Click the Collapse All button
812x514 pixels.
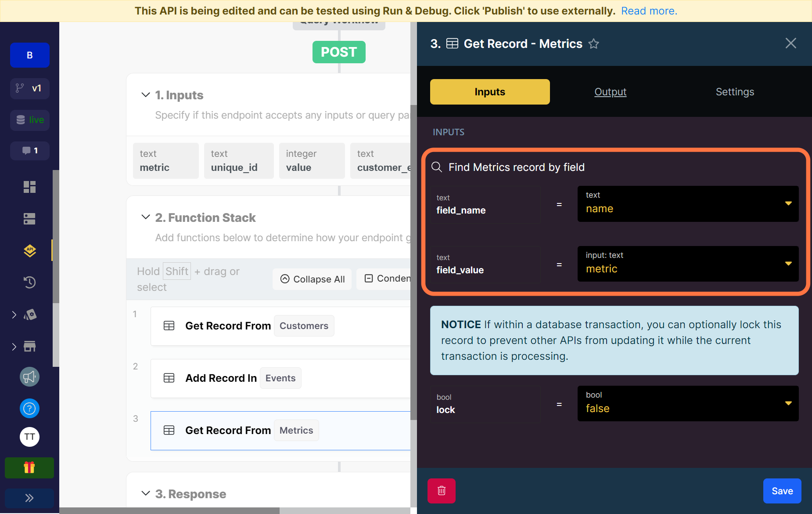coord(312,279)
